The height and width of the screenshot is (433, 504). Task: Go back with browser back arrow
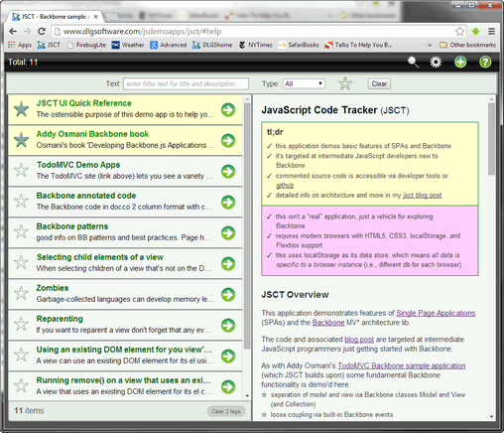pyautogui.click(x=13, y=32)
